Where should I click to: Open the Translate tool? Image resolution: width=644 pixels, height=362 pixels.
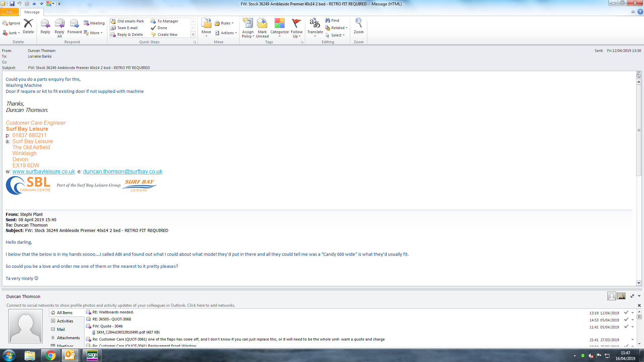(315, 24)
